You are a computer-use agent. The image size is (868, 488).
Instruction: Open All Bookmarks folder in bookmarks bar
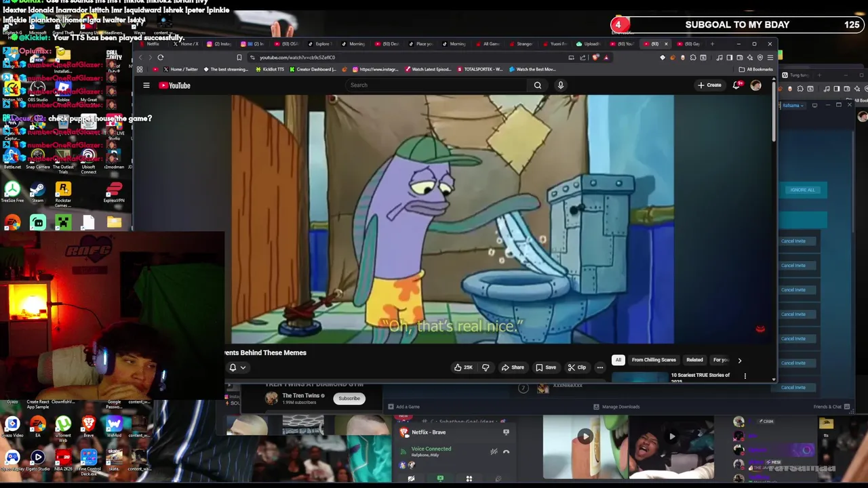756,69
